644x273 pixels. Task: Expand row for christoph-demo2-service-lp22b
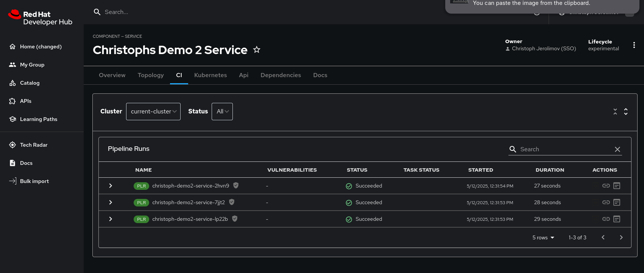[x=111, y=219]
